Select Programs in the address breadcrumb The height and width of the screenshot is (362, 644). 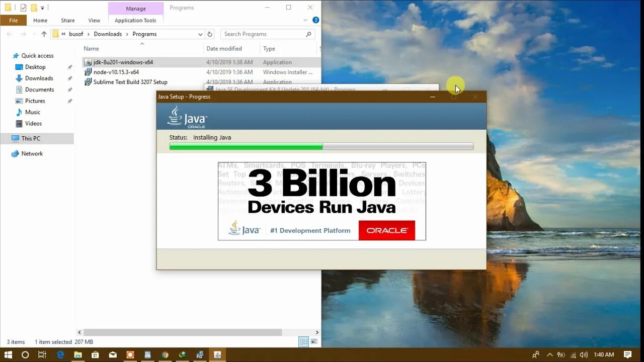tap(144, 34)
